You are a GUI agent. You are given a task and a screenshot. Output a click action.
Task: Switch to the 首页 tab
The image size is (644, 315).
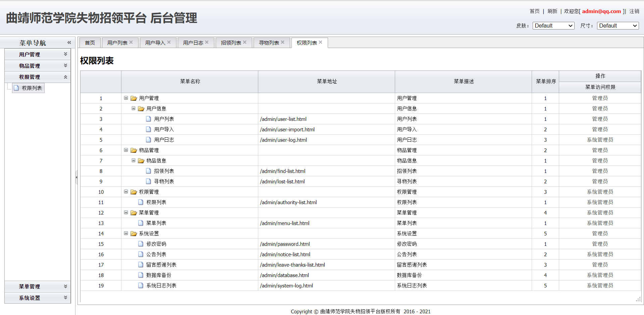click(90, 43)
